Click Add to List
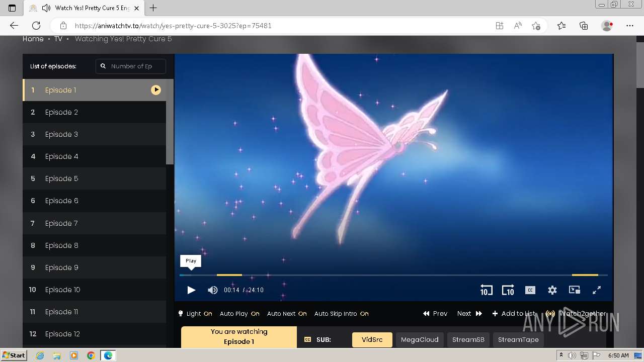Image resolution: width=644 pixels, height=362 pixels. tap(514, 313)
